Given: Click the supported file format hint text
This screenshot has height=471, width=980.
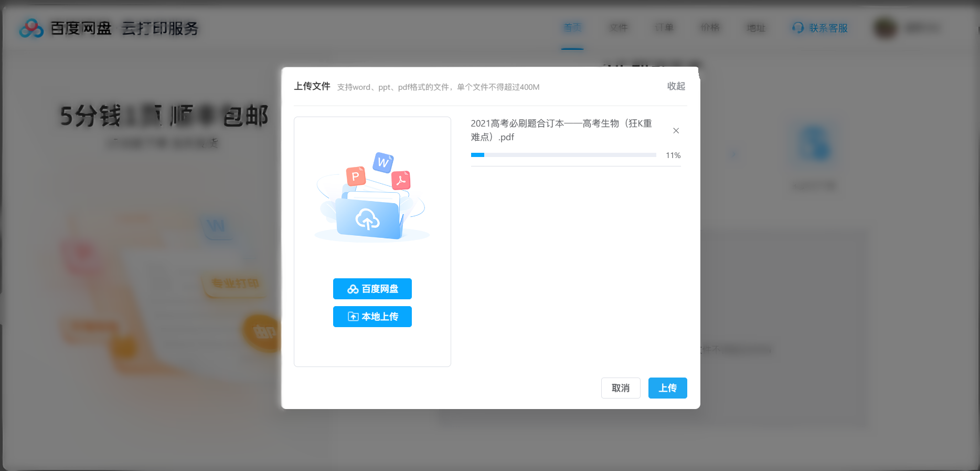Looking at the screenshot, I should 438,87.
